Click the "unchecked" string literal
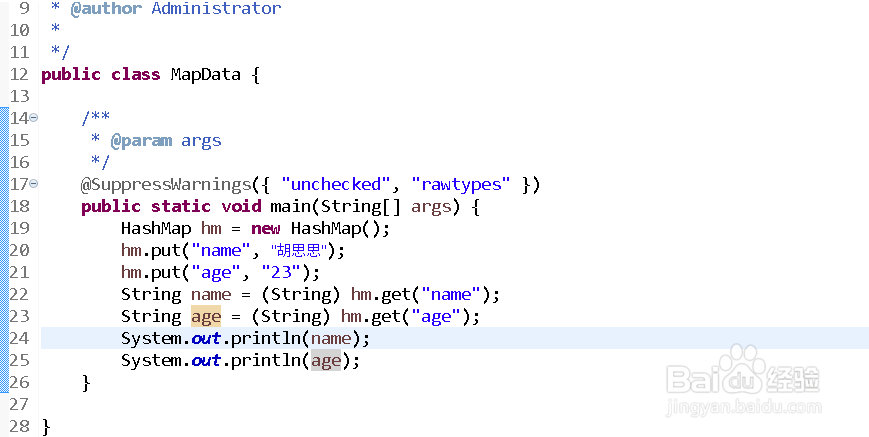 pos(336,184)
